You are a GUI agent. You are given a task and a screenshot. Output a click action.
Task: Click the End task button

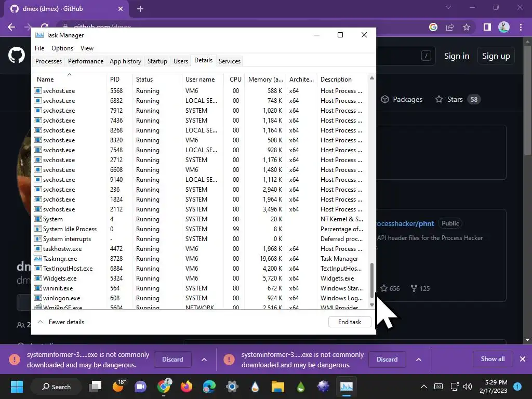click(350, 322)
